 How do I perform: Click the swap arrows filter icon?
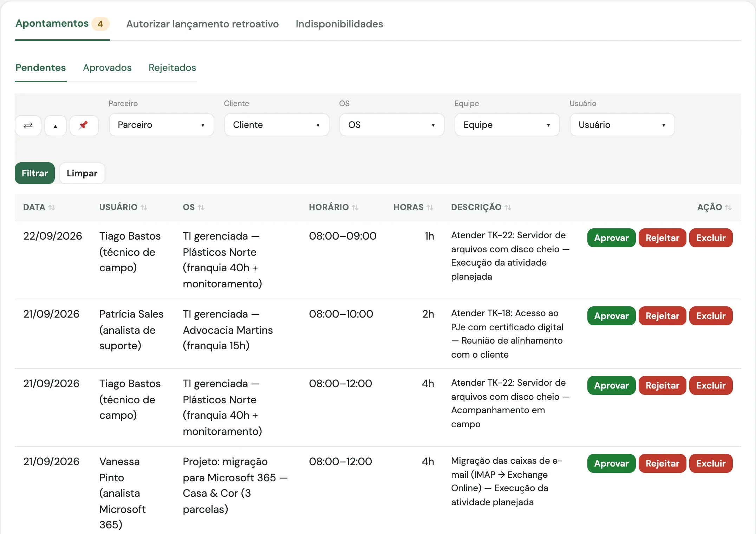(x=28, y=125)
